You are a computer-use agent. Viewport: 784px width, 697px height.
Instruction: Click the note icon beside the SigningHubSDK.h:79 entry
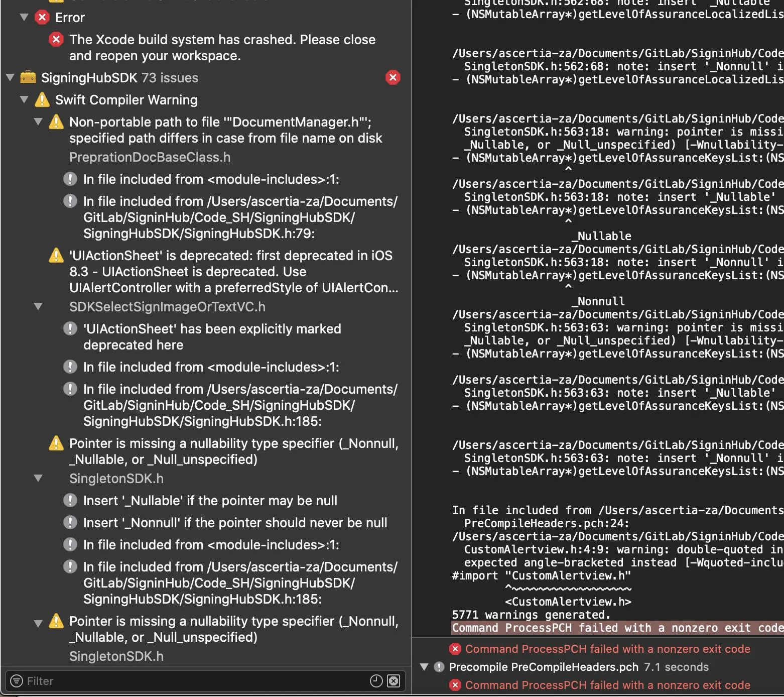(x=70, y=201)
